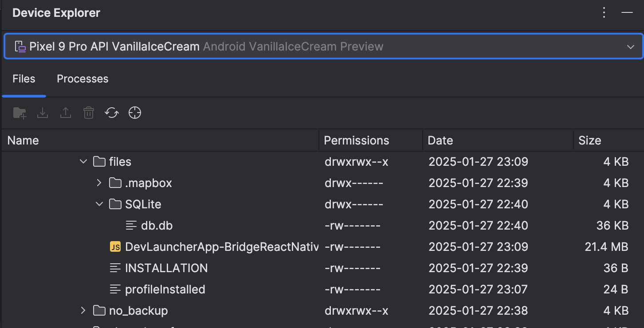Expand the no_backup folder

(x=83, y=311)
